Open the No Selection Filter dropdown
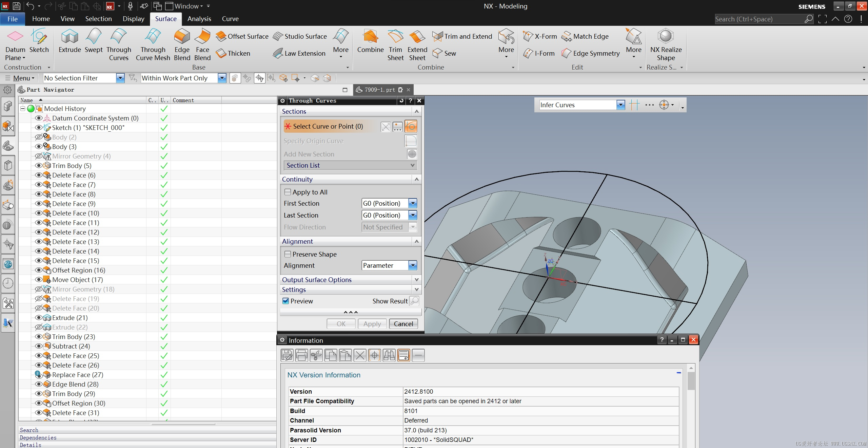The width and height of the screenshot is (868, 448). pos(120,78)
